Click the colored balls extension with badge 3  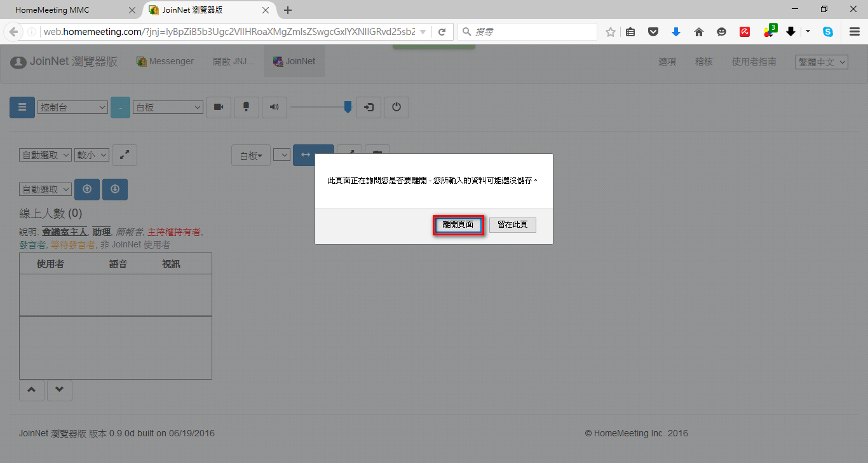770,31
